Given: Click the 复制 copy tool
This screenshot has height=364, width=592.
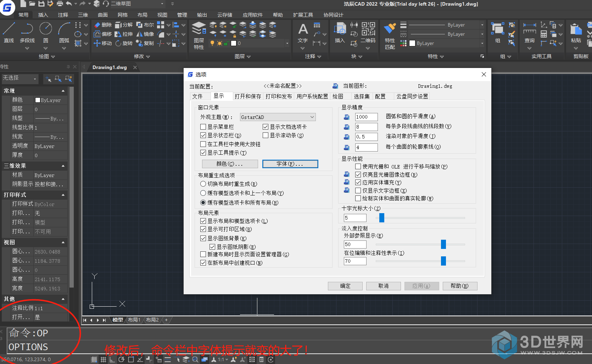Looking at the screenshot, I should pyautogui.click(x=145, y=43).
